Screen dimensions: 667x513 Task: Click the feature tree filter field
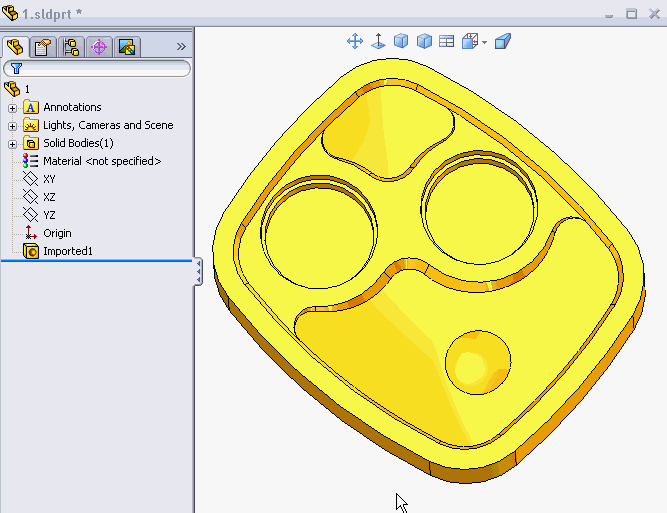pos(100,69)
